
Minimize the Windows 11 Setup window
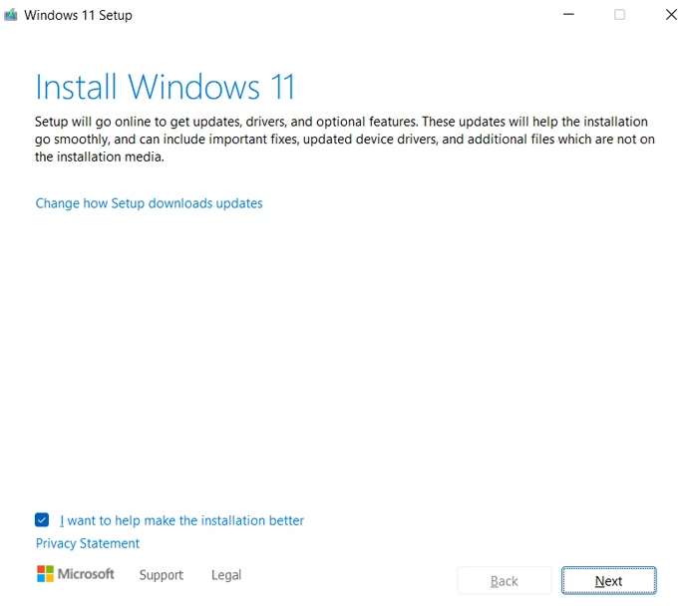pyautogui.click(x=568, y=15)
